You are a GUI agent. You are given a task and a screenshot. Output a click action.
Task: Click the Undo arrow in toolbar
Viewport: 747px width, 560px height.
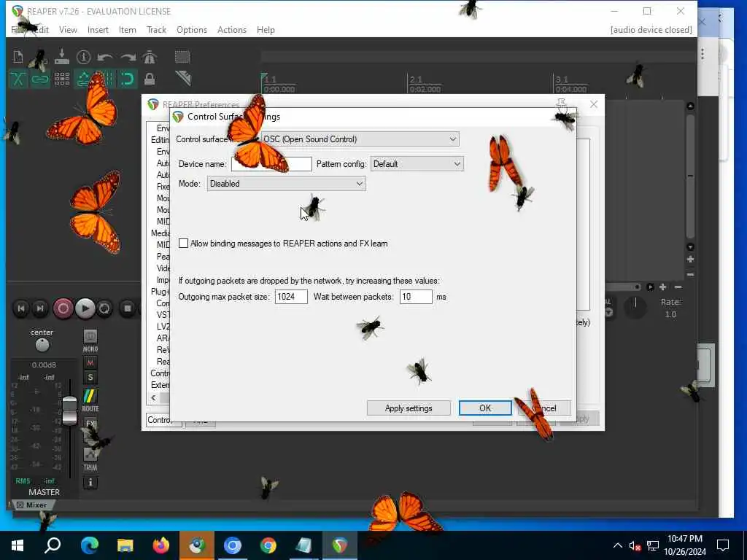coord(105,57)
